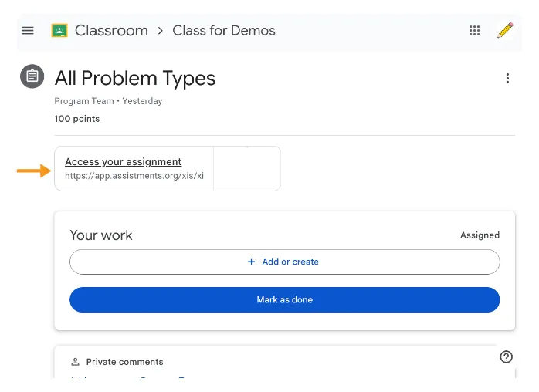Go to Classroom home breadcrumb
Screen dimensions: 539x392
click(111, 31)
